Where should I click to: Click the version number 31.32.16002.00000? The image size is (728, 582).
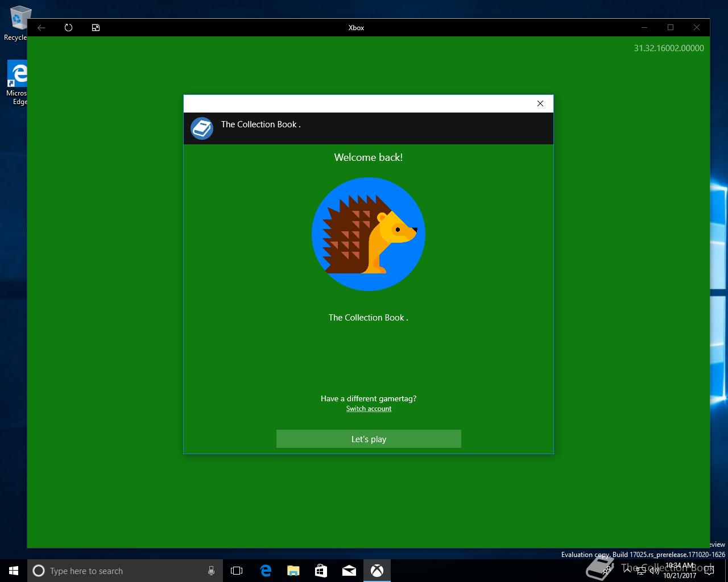point(669,48)
